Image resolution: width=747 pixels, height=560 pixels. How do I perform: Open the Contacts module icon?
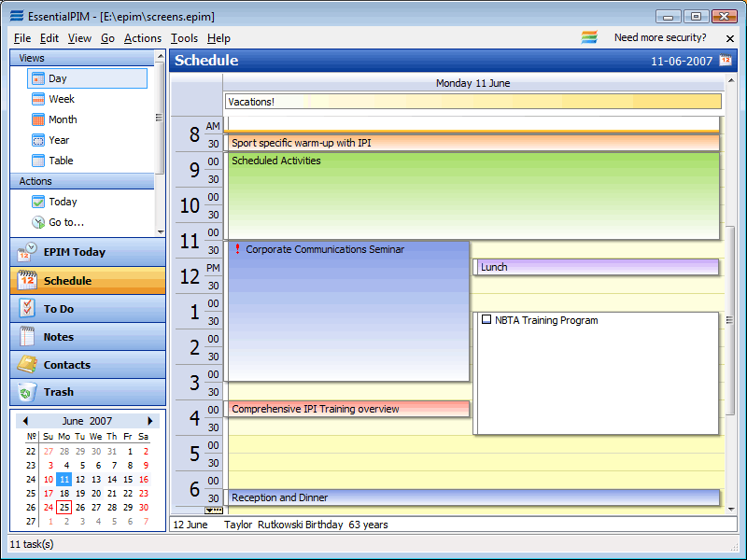(27, 365)
